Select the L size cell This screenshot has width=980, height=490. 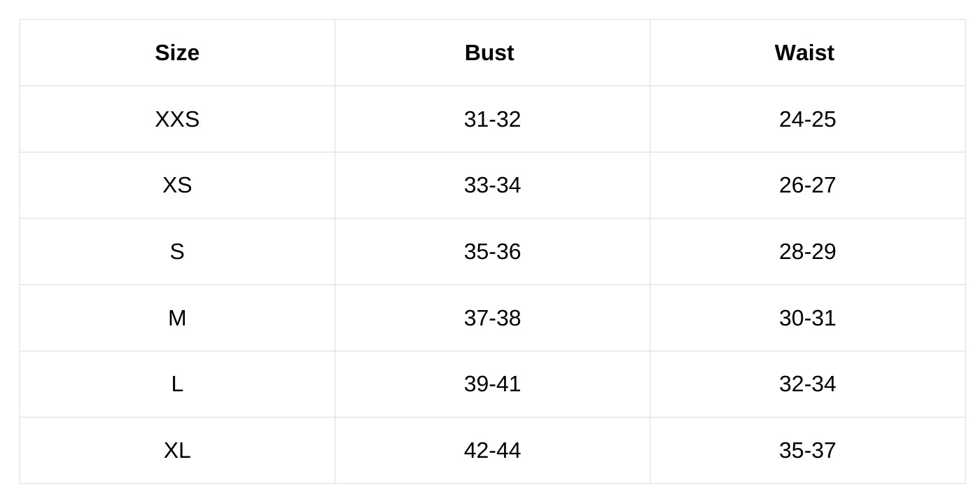coord(177,384)
